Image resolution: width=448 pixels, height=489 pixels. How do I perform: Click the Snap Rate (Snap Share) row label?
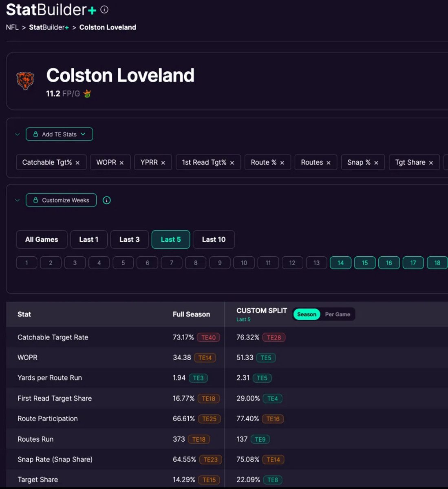tap(55, 459)
